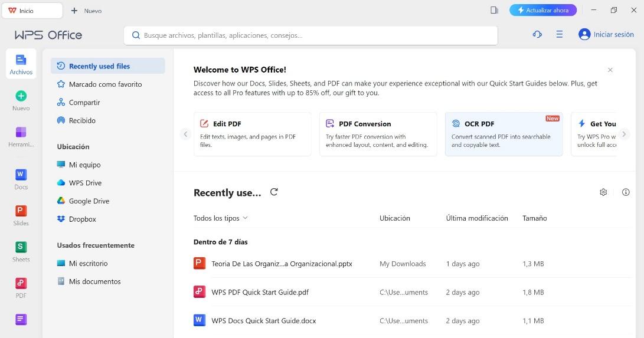Click the purple forms icon at the sidebar bottom
The width and height of the screenshot is (644, 338).
pos(21,319)
